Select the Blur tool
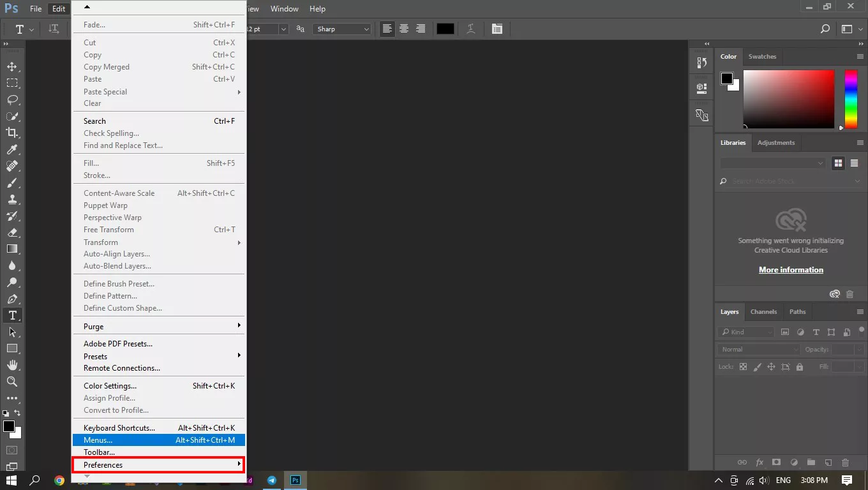The width and height of the screenshot is (868, 490). [12, 265]
